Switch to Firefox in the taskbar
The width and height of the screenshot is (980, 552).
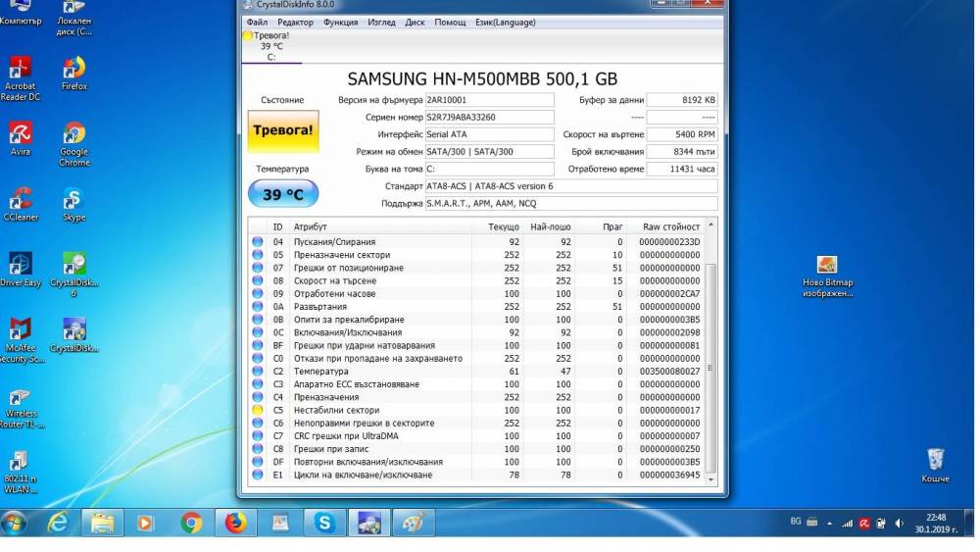(x=235, y=523)
